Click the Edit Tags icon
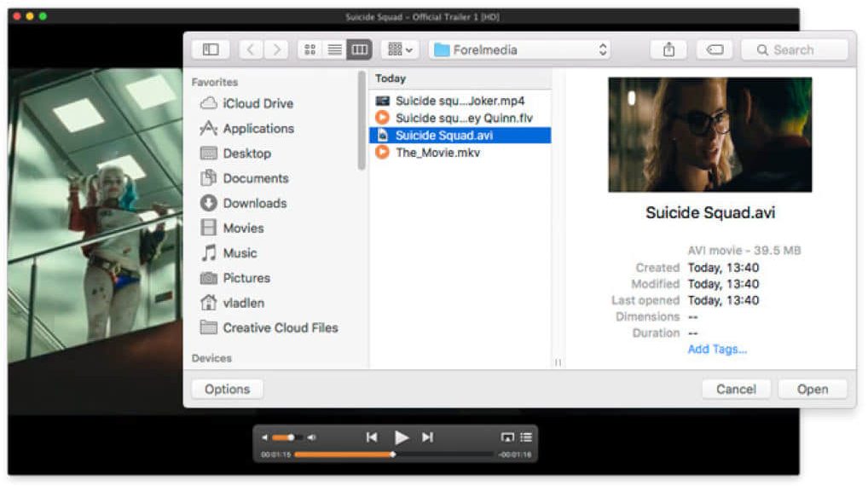Viewport: 868px width, 486px height. click(x=715, y=50)
